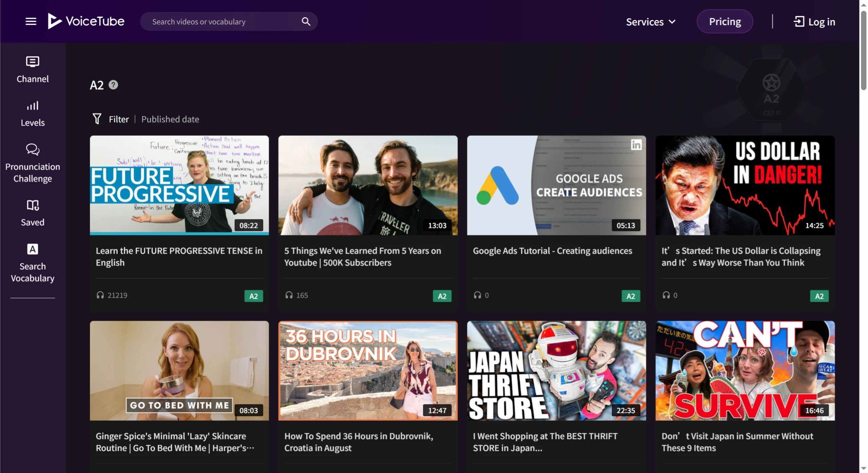Click A2 badge on US Dollar card
868x473 pixels.
click(819, 296)
